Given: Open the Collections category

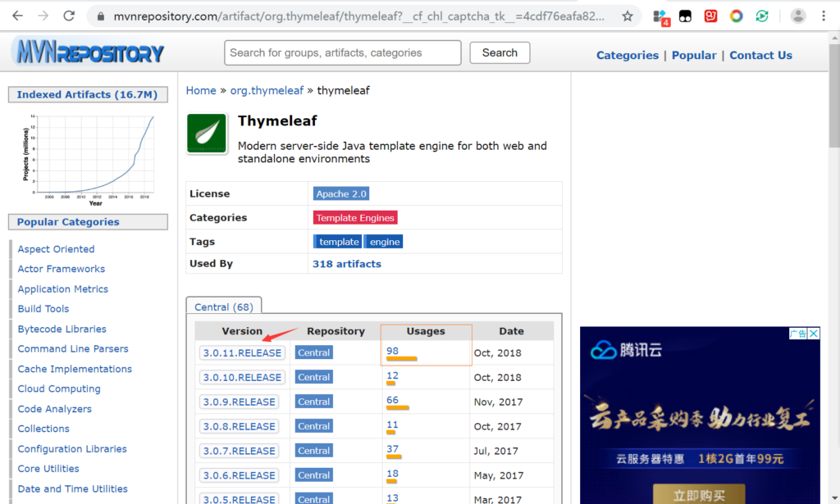Looking at the screenshot, I should click(x=43, y=429).
